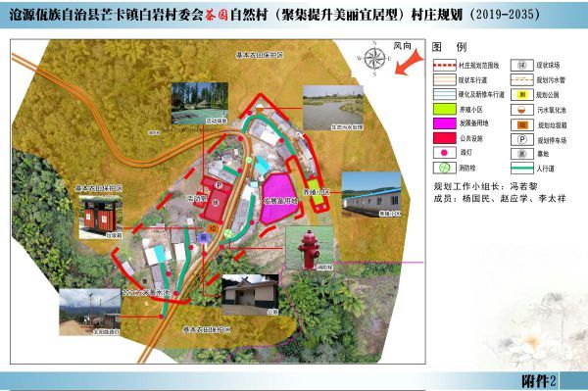Screen dimensions: 588x391
Task: Click the lime green 养殖小区 legend swatch
Action: [444, 109]
